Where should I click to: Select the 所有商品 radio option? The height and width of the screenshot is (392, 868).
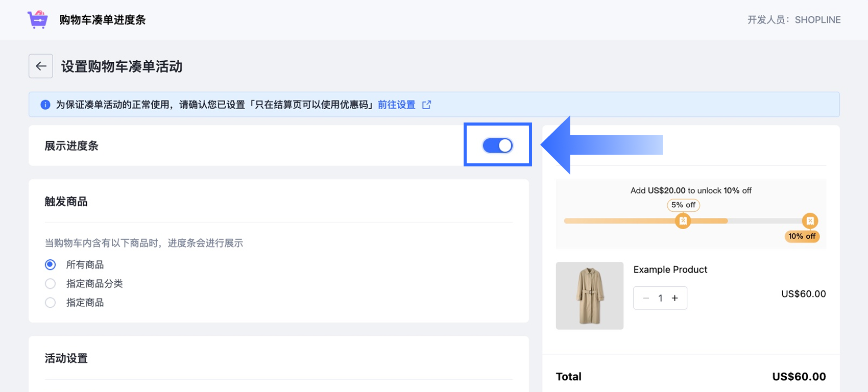[x=51, y=264]
